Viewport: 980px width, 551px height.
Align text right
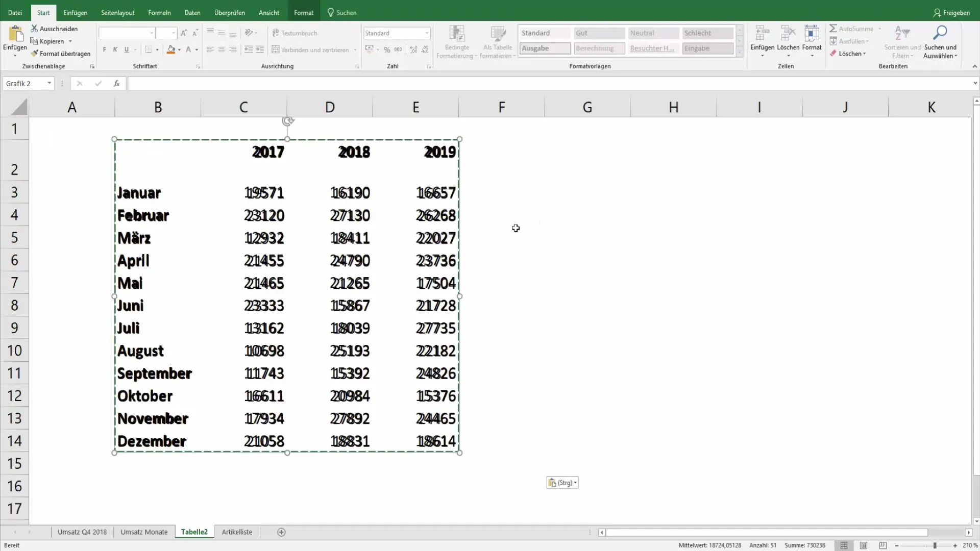click(233, 49)
